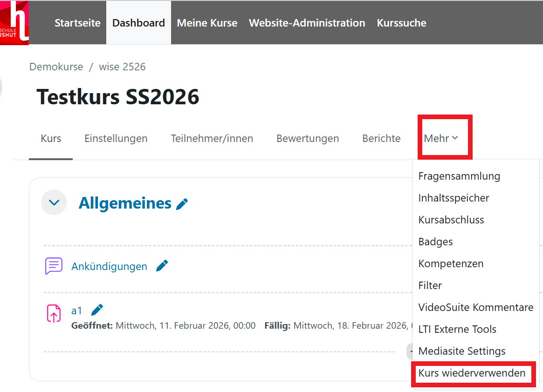Screen dimensions: 543x392
Task: Open LTI Externe Tools
Action: coord(457,329)
